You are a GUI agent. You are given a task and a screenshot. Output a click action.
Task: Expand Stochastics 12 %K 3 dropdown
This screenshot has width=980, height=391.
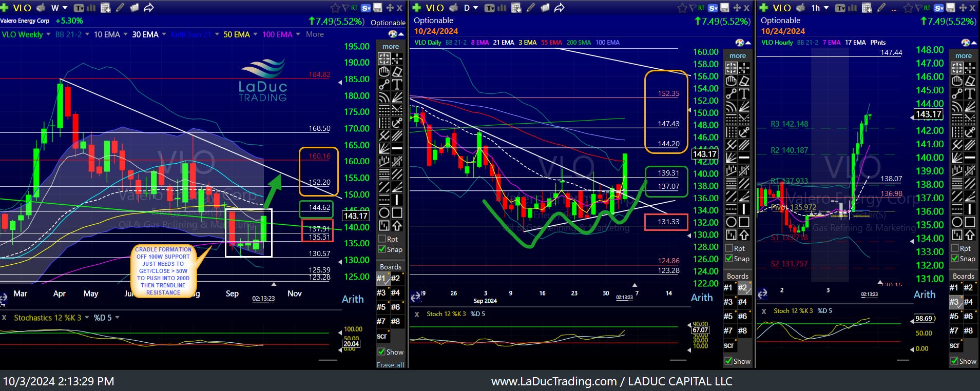click(x=86, y=318)
